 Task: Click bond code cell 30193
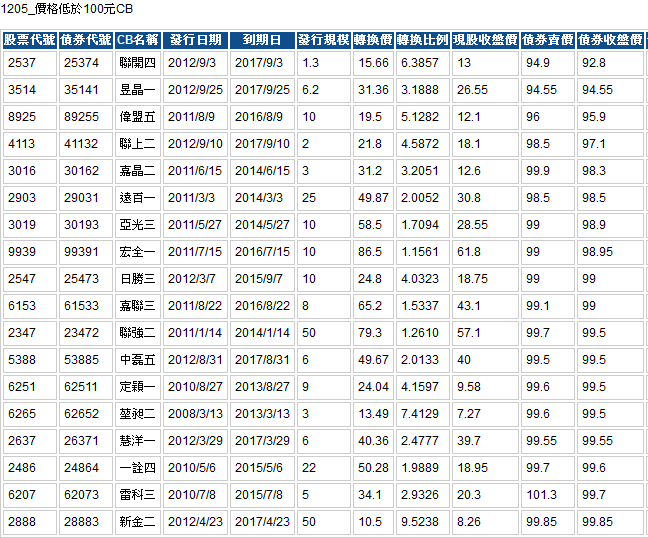pyautogui.click(x=86, y=225)
